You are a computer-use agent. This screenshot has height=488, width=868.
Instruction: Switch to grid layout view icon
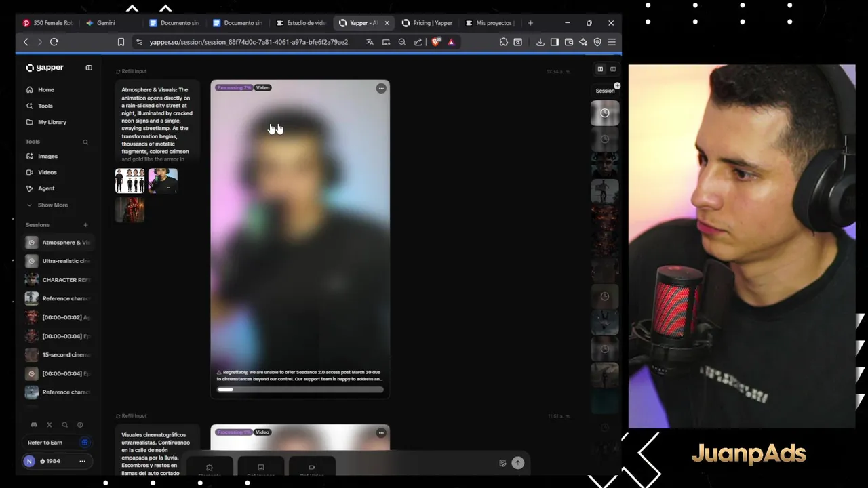coord(613,69)
